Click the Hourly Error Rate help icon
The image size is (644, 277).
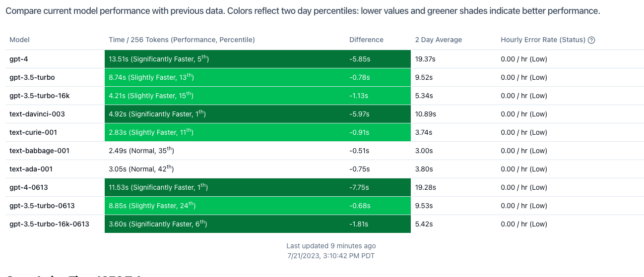click(591, 40)
